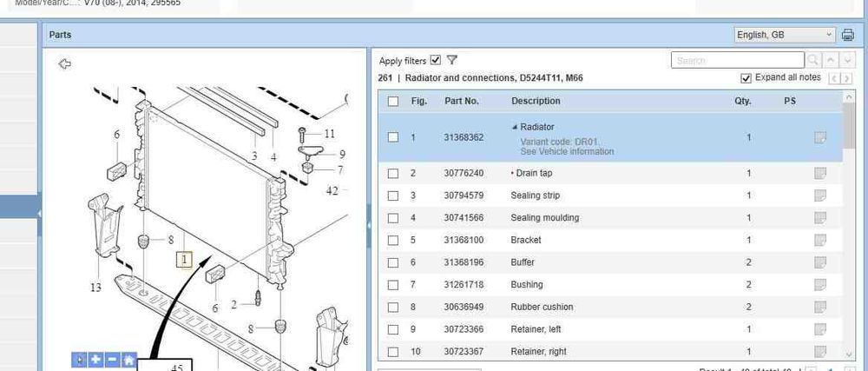The image size is (868, 371).
Task: Click the Description column header
Action: click(536, 101)
